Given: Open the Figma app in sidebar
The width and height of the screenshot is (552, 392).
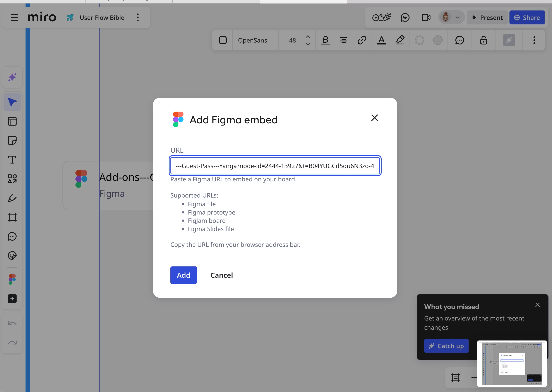Looking at the screenshot, I should pos(12,280).
